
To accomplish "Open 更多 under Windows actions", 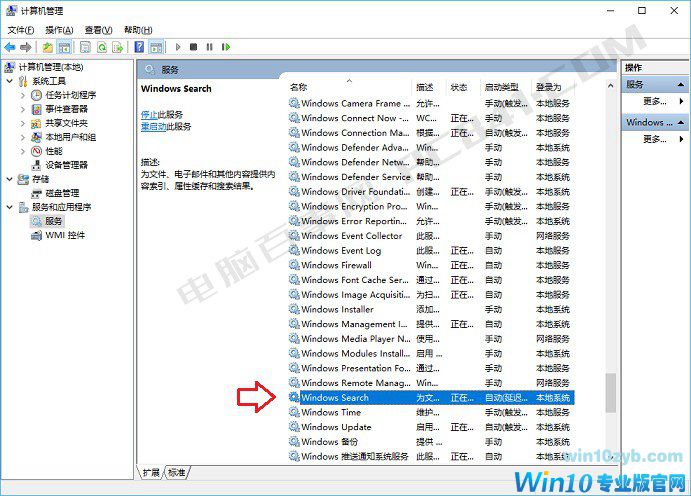I will tap(654, 139).
